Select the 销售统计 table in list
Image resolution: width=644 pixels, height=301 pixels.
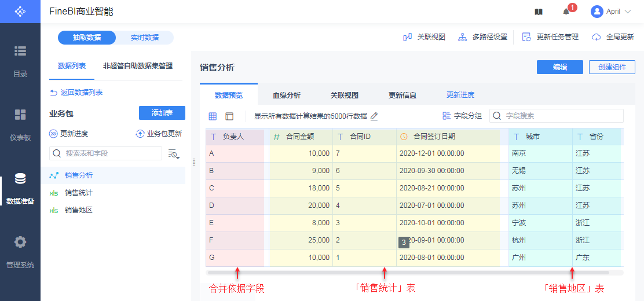pos(78,193)
